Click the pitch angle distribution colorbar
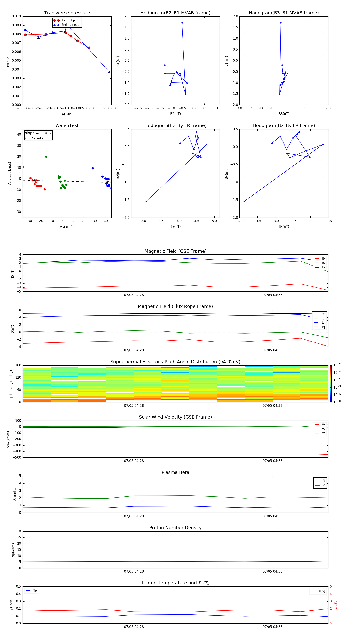The height and width of the screenshot is (644, 351). pyautogui.click(x=331, y=384)
